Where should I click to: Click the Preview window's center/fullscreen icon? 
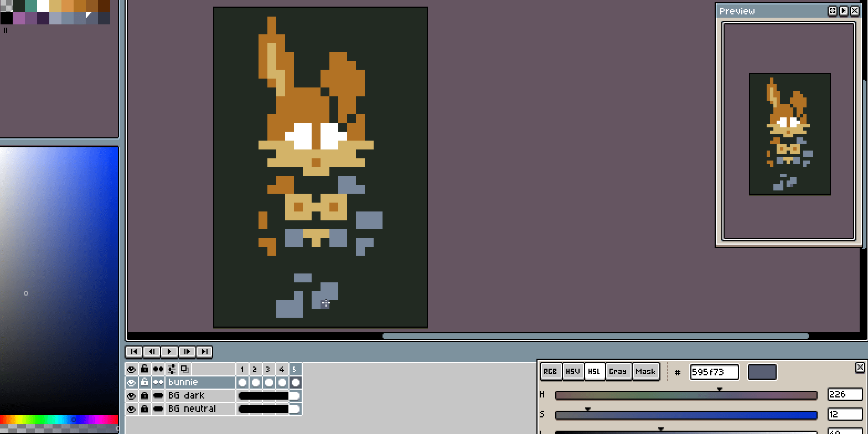833,11
